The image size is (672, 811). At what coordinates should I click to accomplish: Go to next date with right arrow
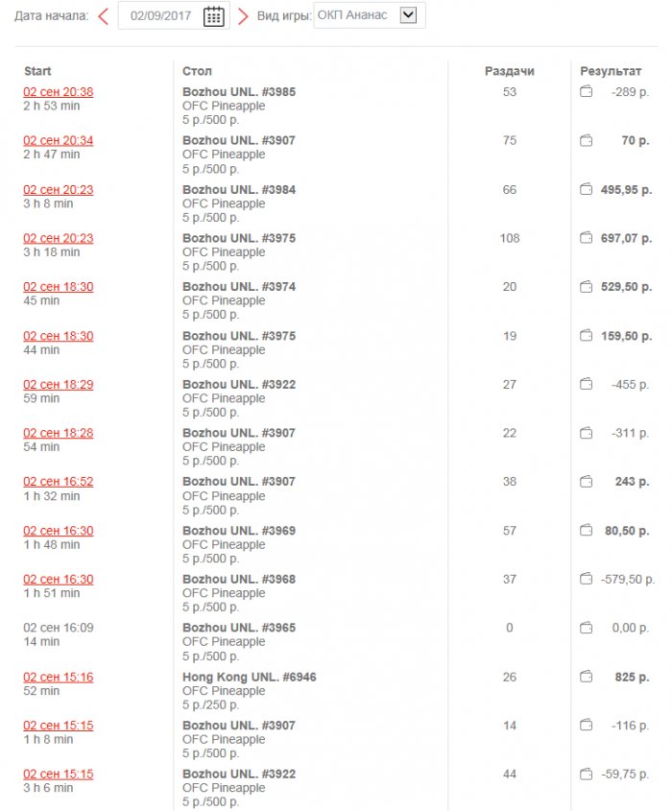click(243, 15)
